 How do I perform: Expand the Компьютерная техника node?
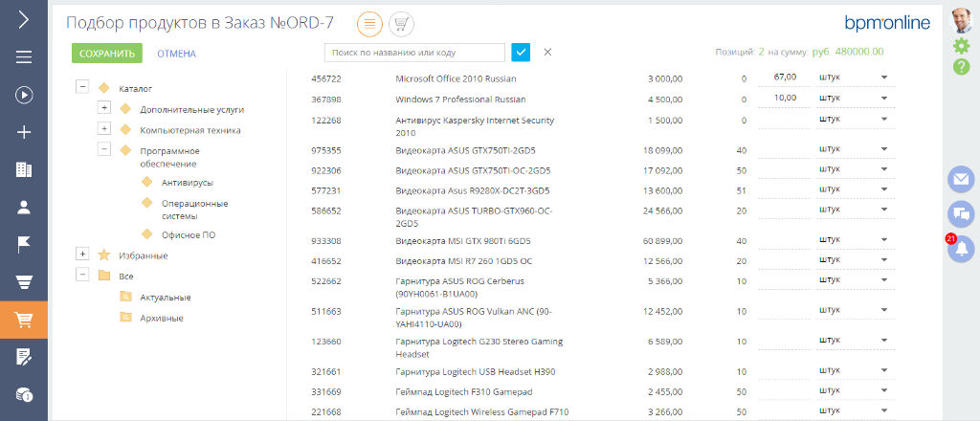(104, 129)
